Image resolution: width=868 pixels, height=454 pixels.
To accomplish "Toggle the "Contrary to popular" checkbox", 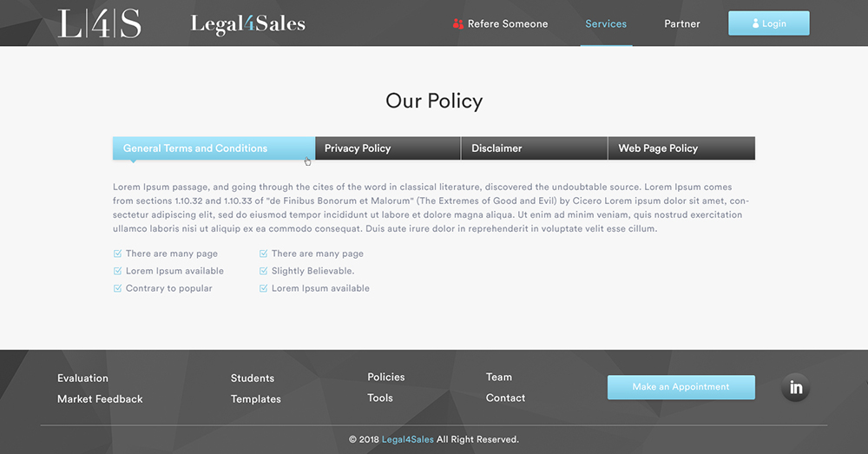I will pos(117,288).
